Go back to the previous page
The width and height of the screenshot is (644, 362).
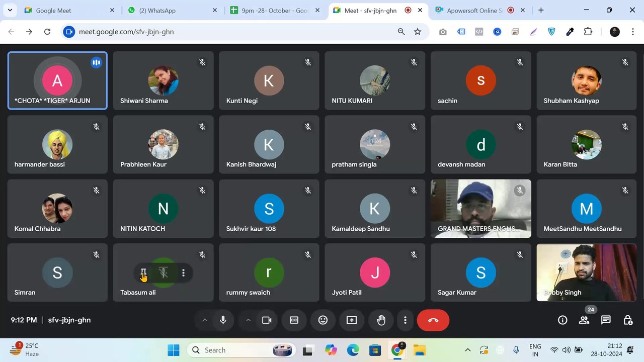pos(11,32)
